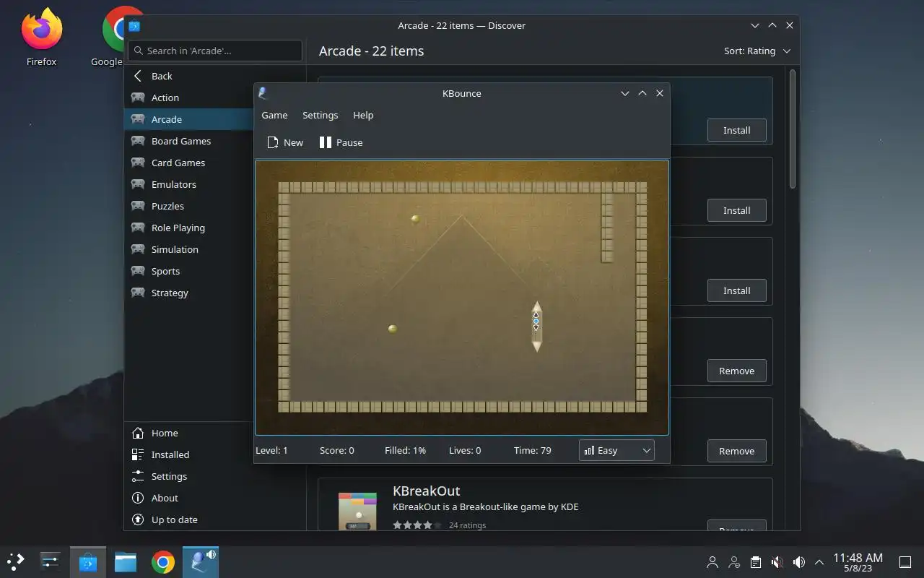Switch to Discover in taskbar
924x578 pixels.
click(88, 561)
